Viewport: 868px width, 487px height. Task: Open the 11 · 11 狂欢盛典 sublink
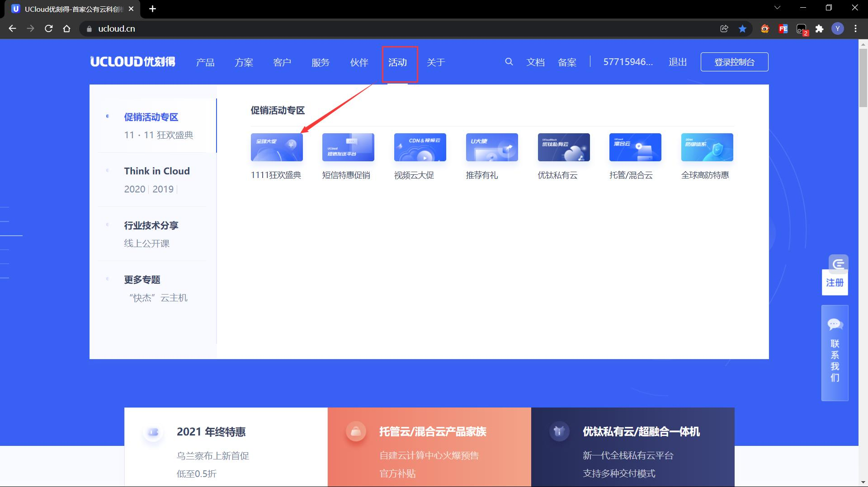pyautogui.click(x=159, y=135)
